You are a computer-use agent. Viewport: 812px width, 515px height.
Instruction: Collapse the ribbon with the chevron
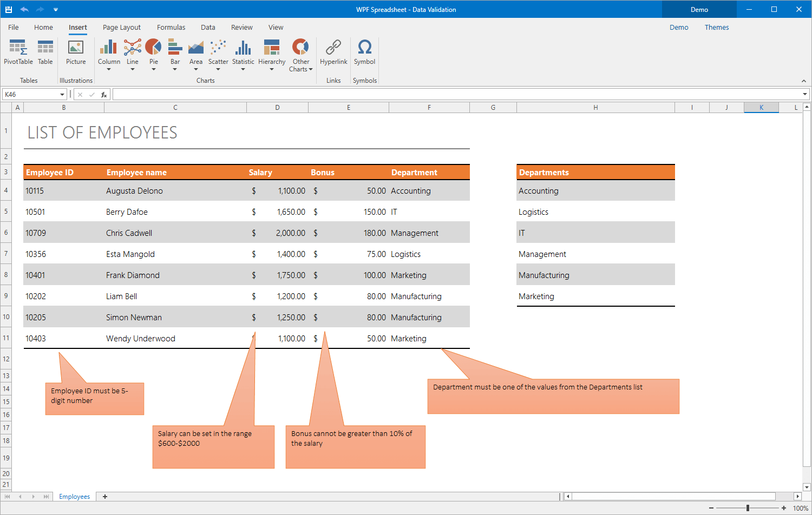[803, 81]
